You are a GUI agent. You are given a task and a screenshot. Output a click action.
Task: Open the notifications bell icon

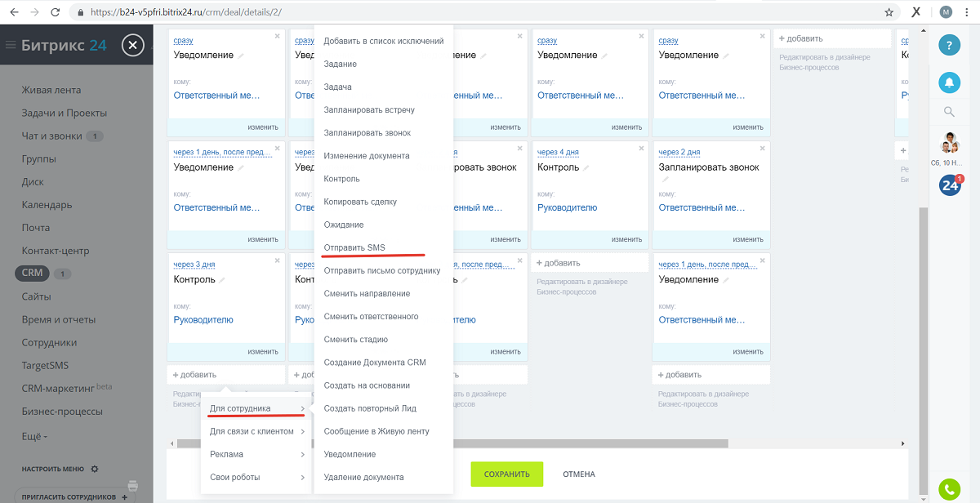coord(949,82)
